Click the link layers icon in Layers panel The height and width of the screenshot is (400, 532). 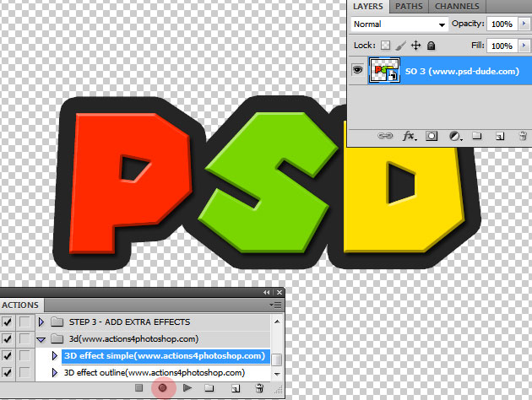385,136
